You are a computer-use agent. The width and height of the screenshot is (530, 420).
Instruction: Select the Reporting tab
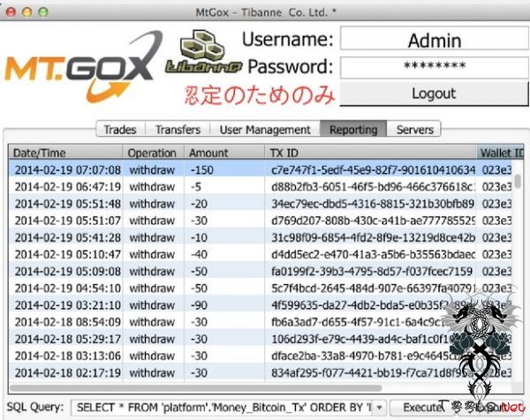pyautogui.click(x=352, y=130)
